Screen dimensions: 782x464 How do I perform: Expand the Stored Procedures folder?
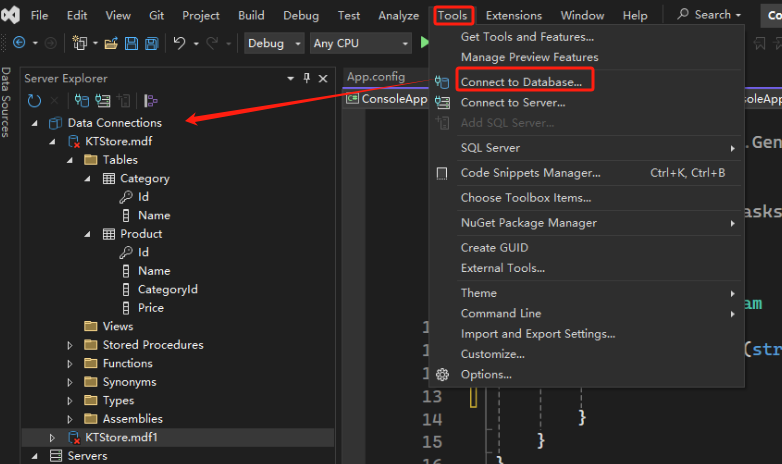point(70,345)
